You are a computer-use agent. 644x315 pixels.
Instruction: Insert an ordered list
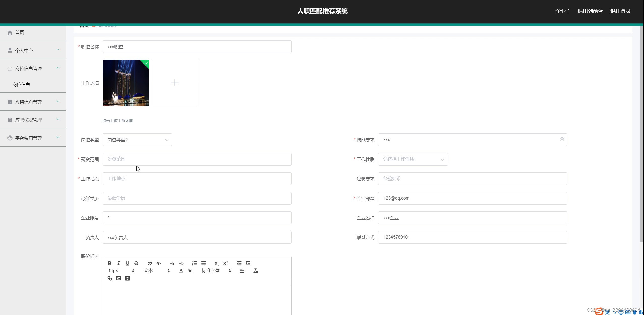click(x=194, y=263)
